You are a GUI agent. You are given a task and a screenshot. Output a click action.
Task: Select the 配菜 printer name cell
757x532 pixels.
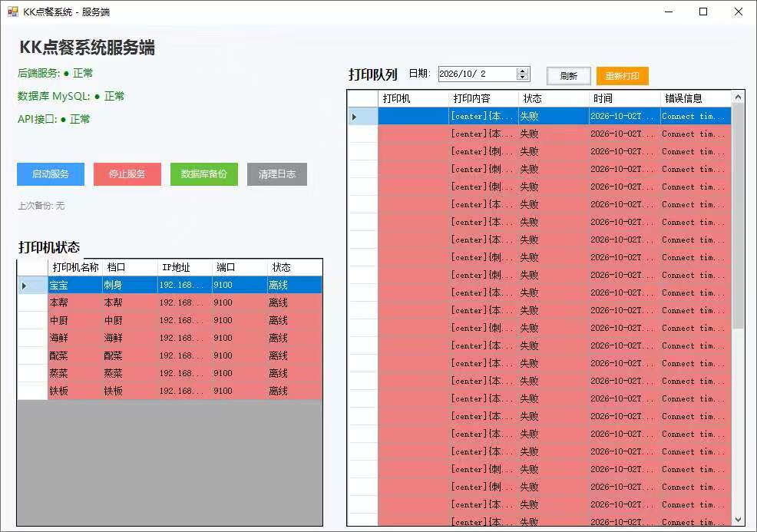click(75, 355)
